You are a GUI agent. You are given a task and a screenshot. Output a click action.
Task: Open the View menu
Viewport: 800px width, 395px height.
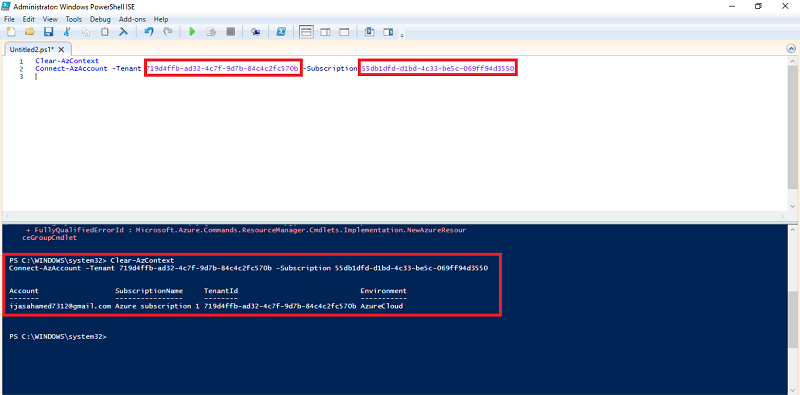point(50,19)
